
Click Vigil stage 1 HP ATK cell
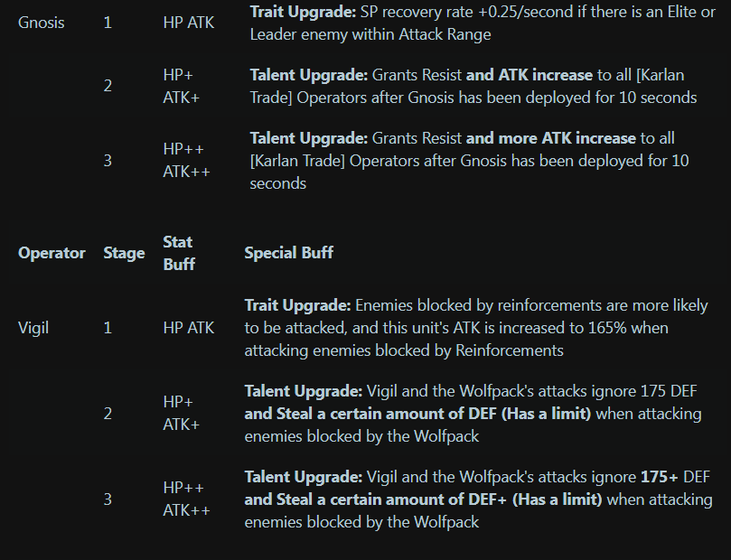(188, 328)
